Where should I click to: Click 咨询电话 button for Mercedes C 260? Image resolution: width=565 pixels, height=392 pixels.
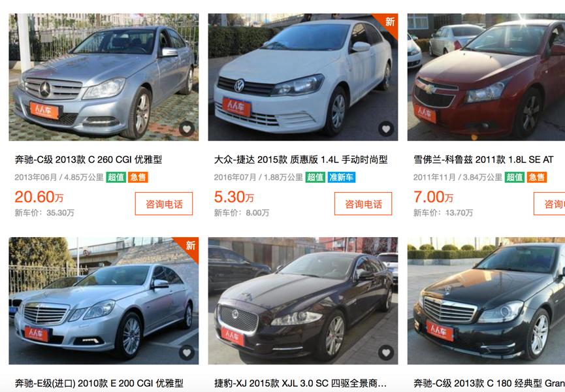click(164, 204)
